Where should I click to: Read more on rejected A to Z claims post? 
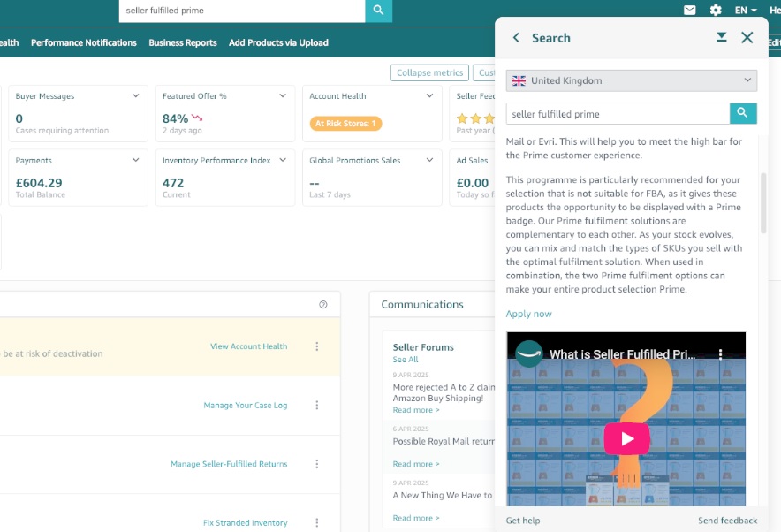tap(416, 410)
